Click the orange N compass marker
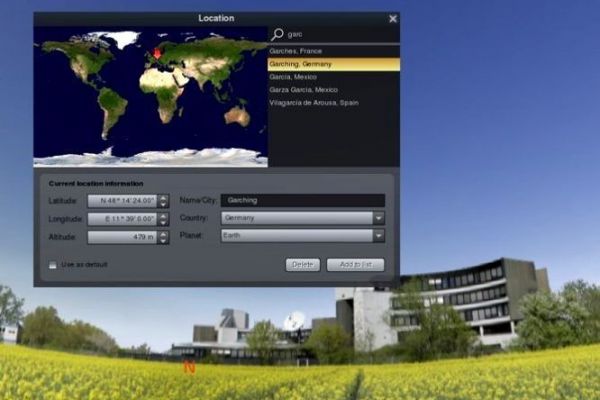Screen dimensions: 600x400 coord(188,368)
